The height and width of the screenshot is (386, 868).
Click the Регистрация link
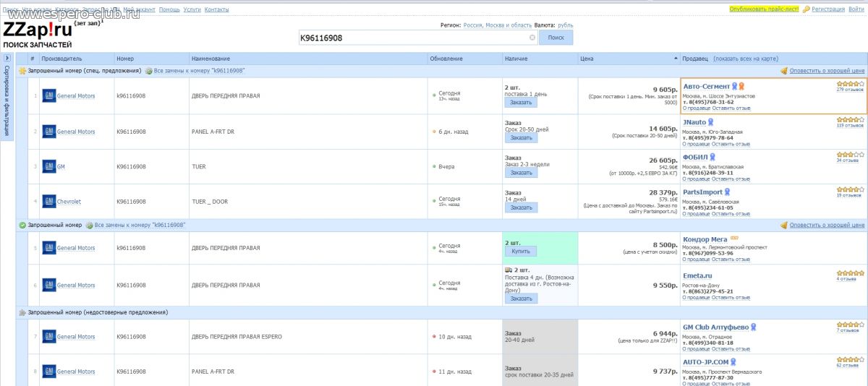pyautogui.click(x=828, y=9)
